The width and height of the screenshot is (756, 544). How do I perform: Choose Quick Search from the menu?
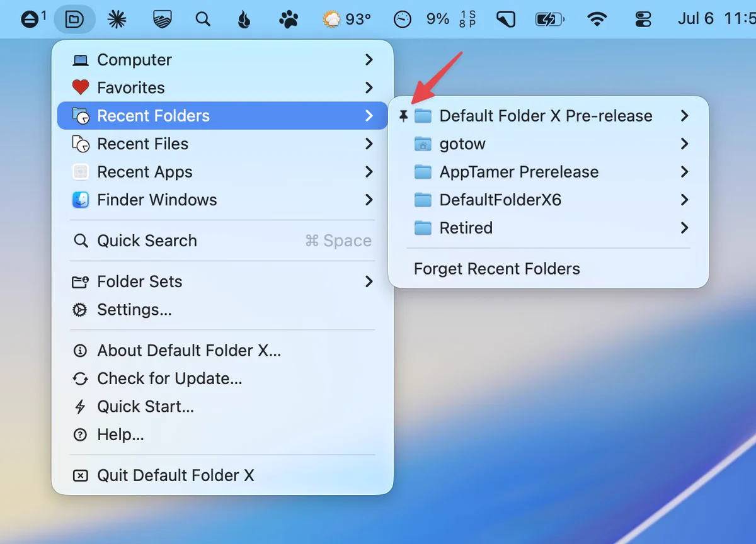222,241
